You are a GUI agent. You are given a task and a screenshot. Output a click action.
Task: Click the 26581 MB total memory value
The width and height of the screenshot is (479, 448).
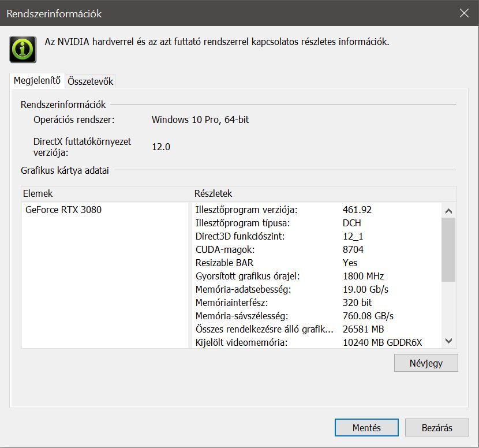pyautogui.click(x=363, y=329)
